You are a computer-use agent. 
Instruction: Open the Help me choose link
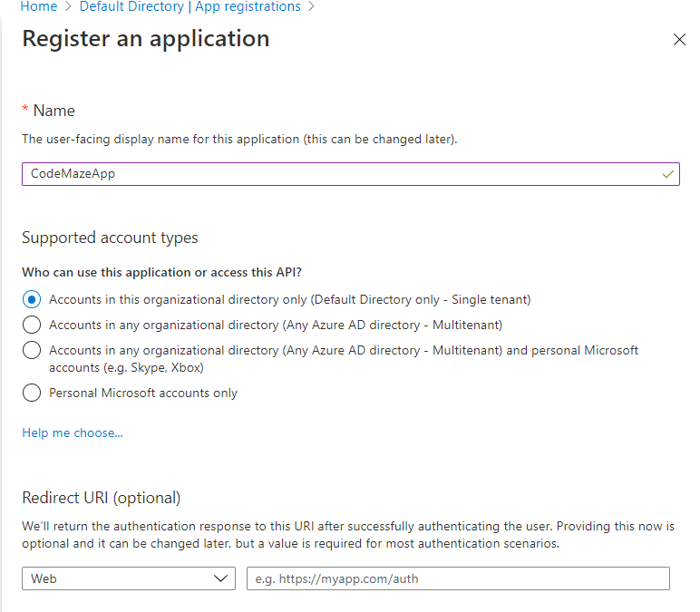point(73,432)
